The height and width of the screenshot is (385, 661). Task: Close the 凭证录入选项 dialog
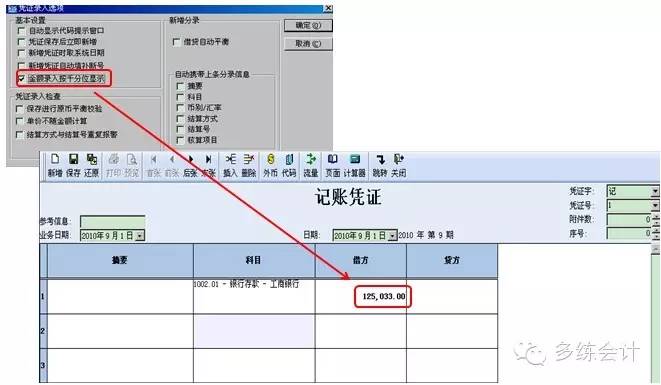pyautogui.click(x=328, y=8)
